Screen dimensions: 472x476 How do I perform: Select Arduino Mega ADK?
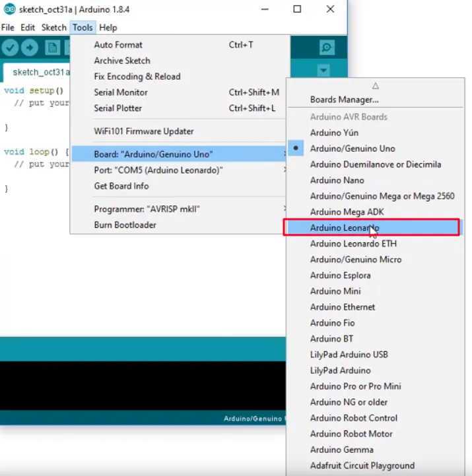(375, 212)
